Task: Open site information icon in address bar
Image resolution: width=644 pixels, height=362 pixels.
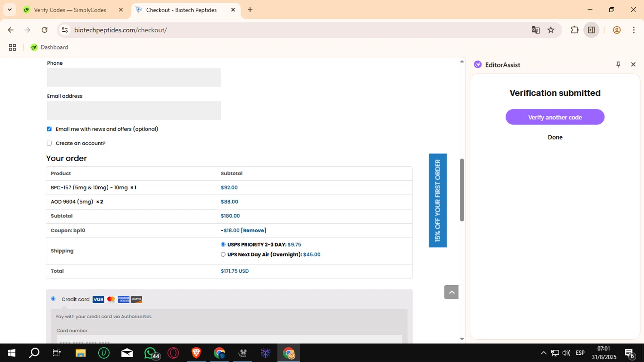Action: coord(65,30)
